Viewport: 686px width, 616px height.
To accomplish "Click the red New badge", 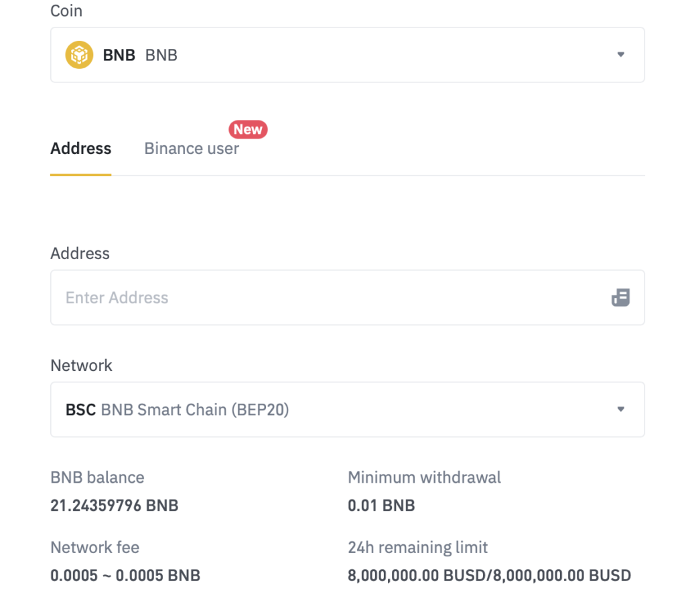I will click(x=248, y=129).
